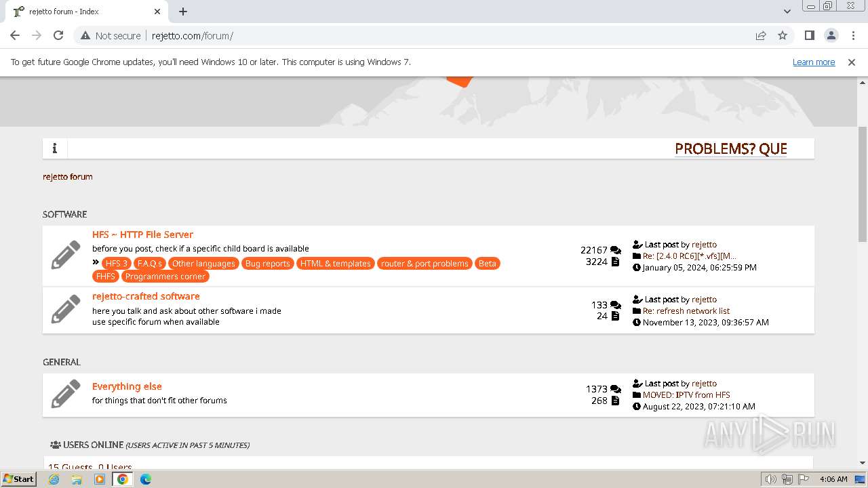
Task: Open the F.A.Q.s child board
Action: 149,263
